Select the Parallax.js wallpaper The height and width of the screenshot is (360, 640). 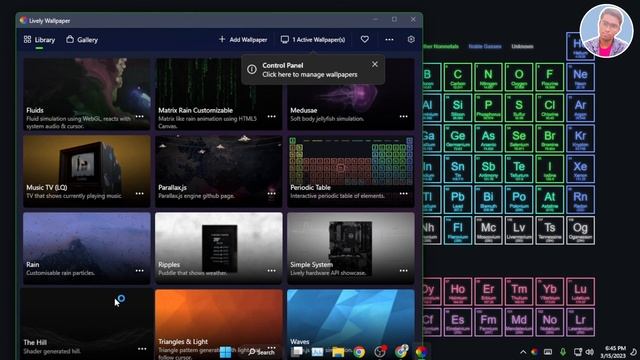[x=218, y=171]
